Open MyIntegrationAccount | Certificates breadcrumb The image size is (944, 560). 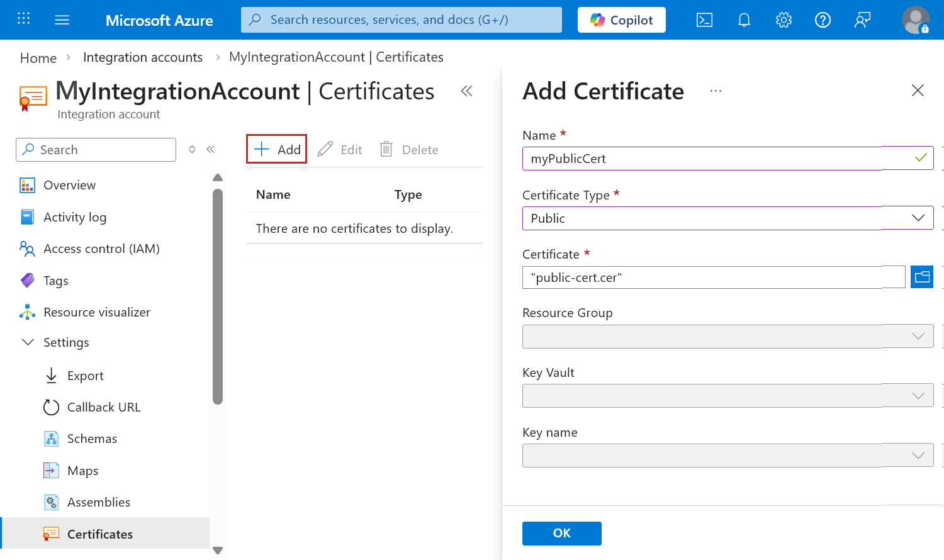[336, 57]
